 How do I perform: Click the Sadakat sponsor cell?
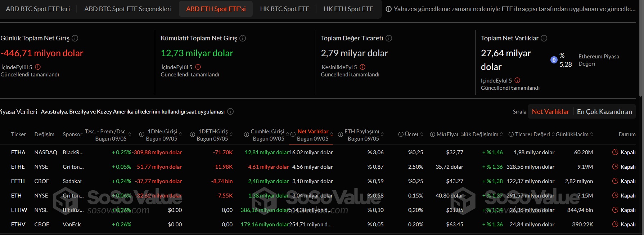click(72, 181)
